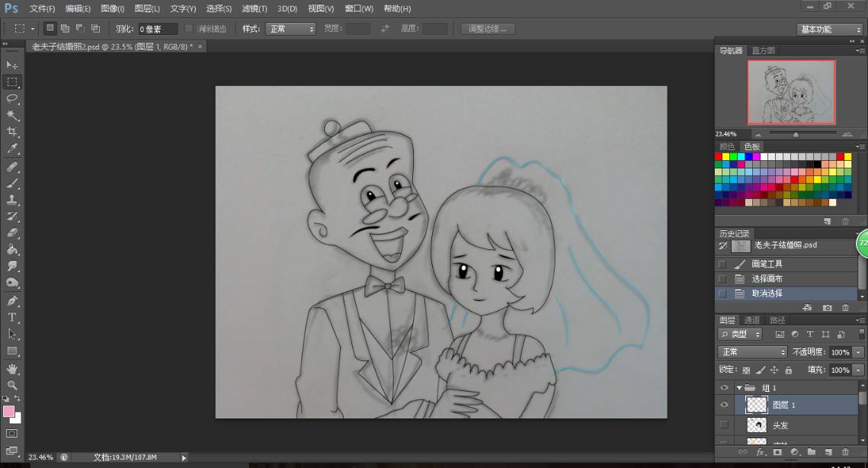Switch to the 通道 tab
This screenshot has width=868, height=468.
click(x=751, y=320)
